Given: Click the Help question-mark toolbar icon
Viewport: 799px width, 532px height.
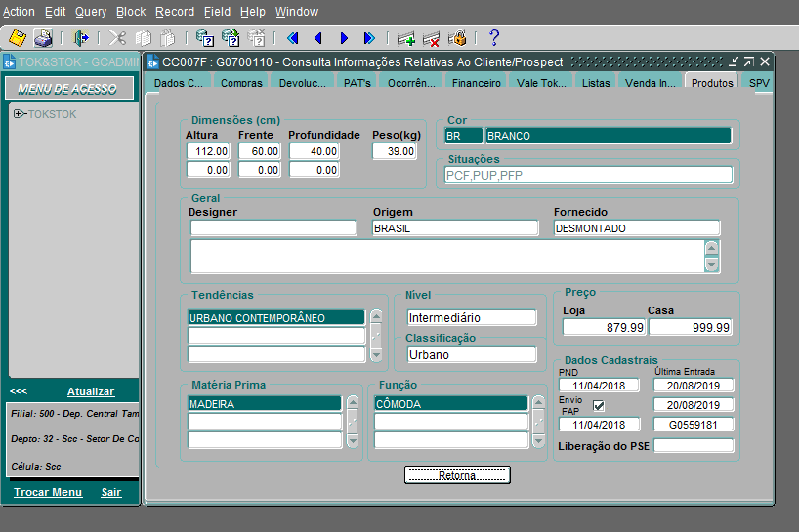Looking at the screenshot, I should click(494, 38).
